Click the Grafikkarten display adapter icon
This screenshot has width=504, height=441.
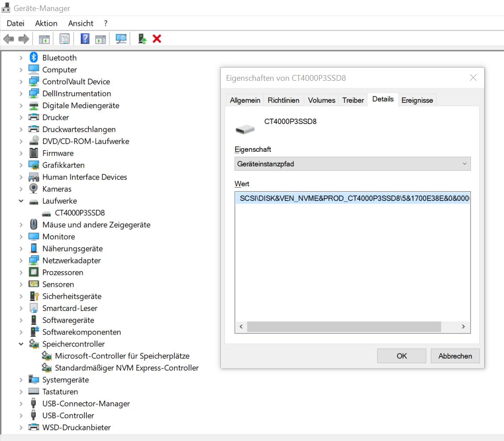pos(34,165)
